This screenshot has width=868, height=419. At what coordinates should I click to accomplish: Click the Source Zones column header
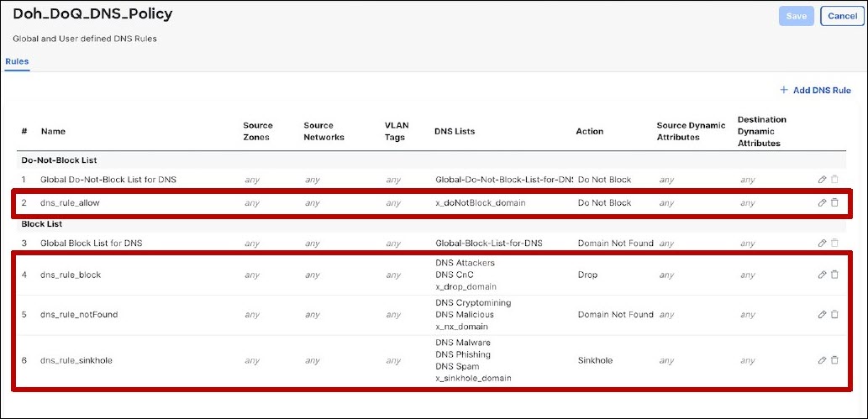(x=258, y=131)
